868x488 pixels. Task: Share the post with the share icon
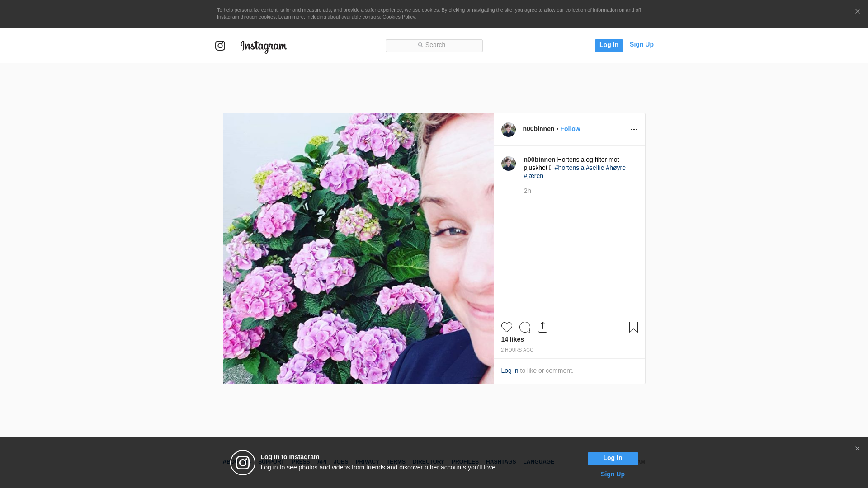(x=543, y=327)
